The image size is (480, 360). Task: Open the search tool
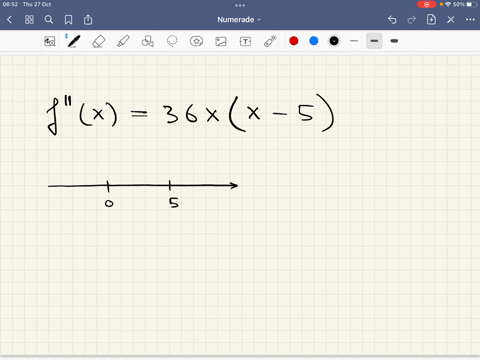[x=49, y=20]
